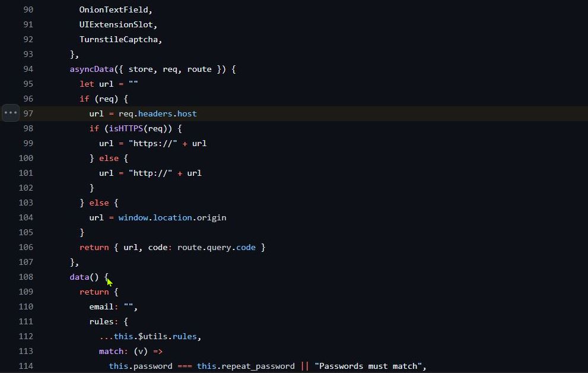Click 'store' parameter on line 94
Image resolution: width=588 pixels, height=373 pixels.
point(141,69)
